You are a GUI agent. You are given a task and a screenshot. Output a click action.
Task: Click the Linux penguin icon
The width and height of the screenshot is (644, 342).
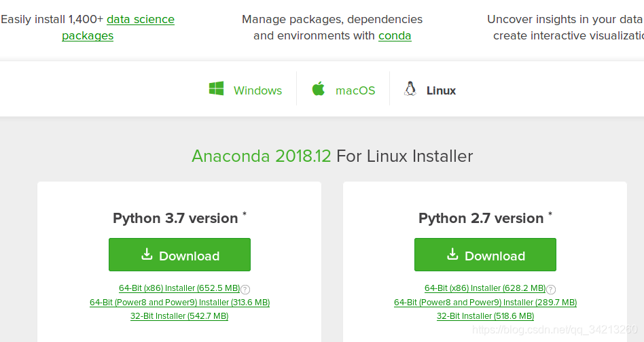coord(410,89)
